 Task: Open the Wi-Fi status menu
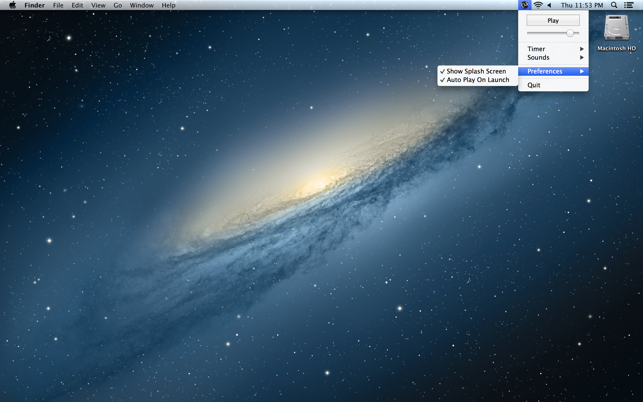tap(538, 5)
